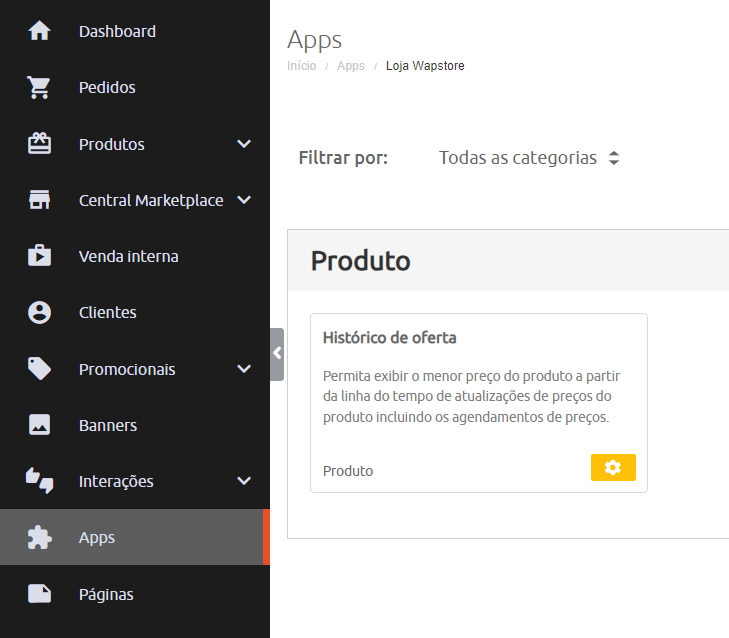Collapse the sidebar with the arrow handle
The width and height of the screenshot is (729, 638).
277,354
